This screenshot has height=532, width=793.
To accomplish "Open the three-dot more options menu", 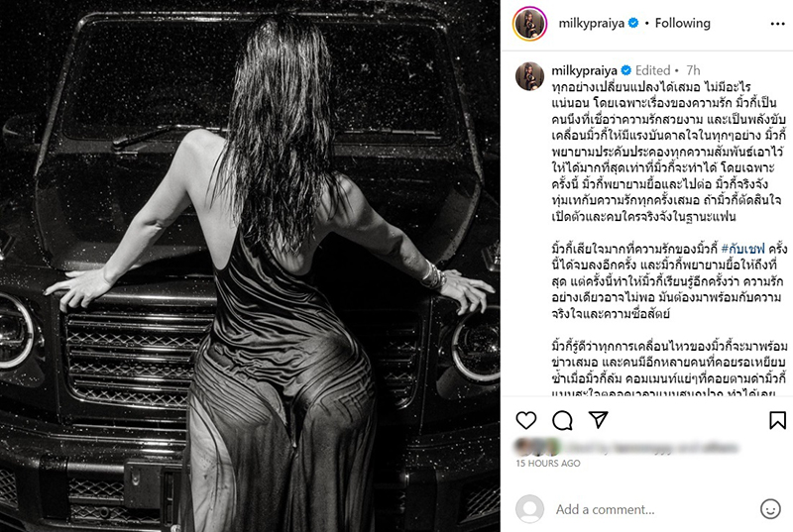I will pyautogui.click(x=777, y=24).
